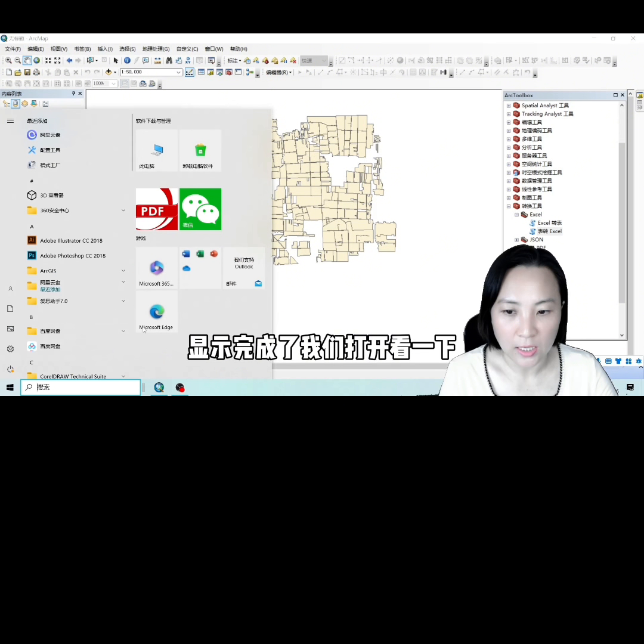Click the Print icon in ArcMap

click(x=36, y=72)
